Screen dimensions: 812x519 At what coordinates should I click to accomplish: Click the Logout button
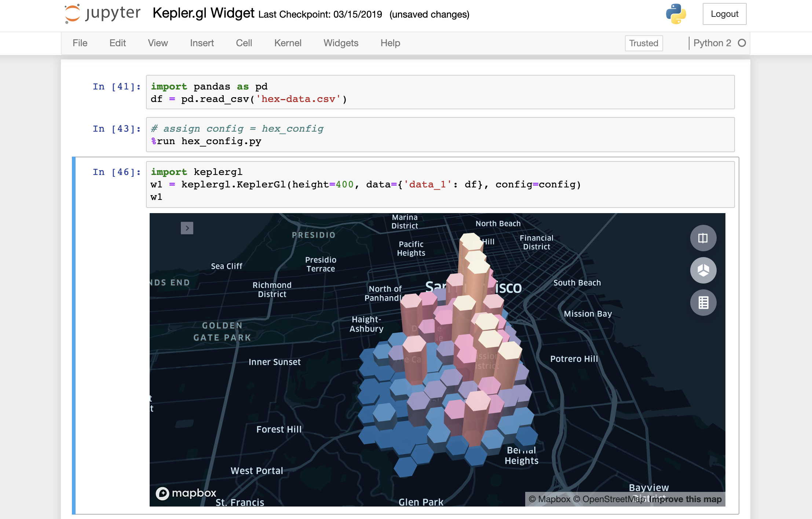point(724,14)
